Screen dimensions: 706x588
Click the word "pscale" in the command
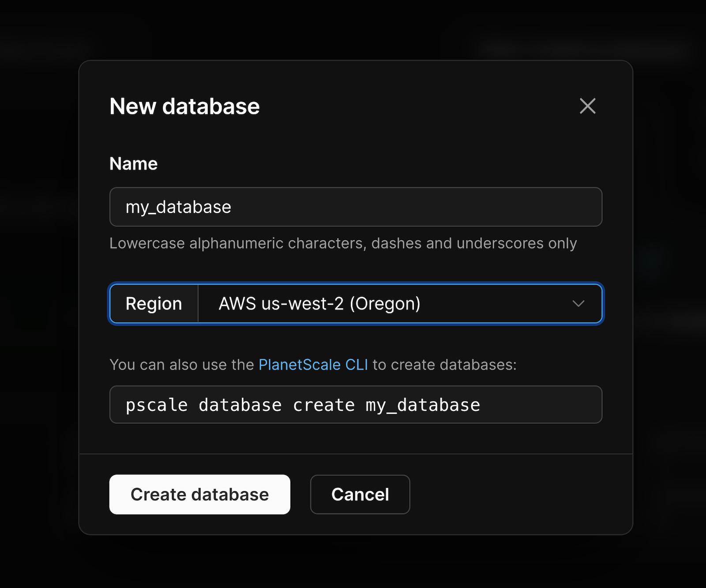(x=157, y=405)
